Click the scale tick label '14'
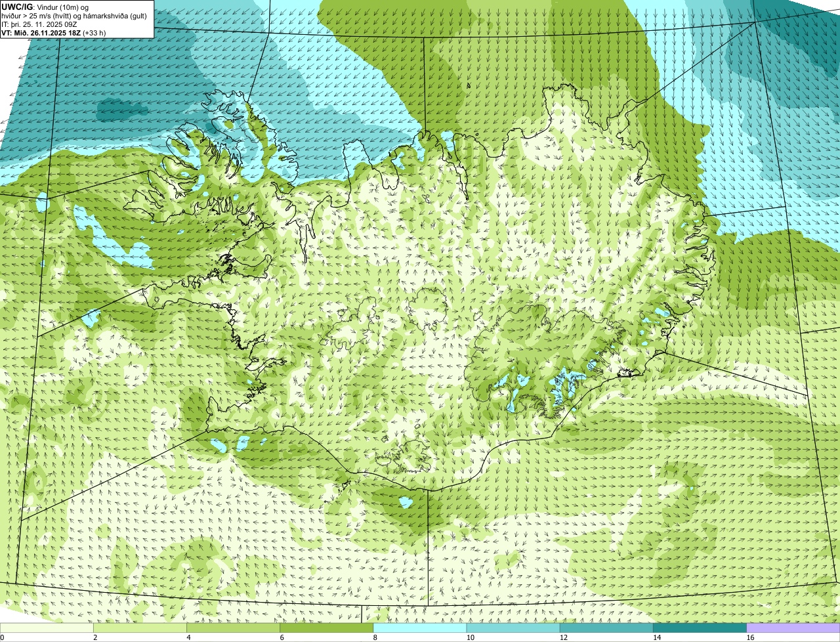The width and height of the screenshot is (840, 642). [657, 637]
